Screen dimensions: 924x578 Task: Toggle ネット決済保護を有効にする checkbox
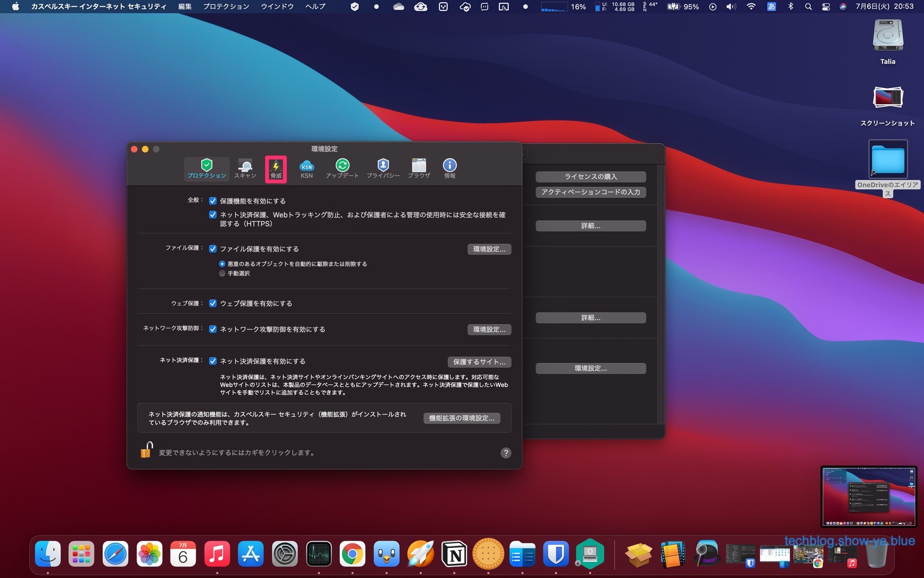[213, 361]
